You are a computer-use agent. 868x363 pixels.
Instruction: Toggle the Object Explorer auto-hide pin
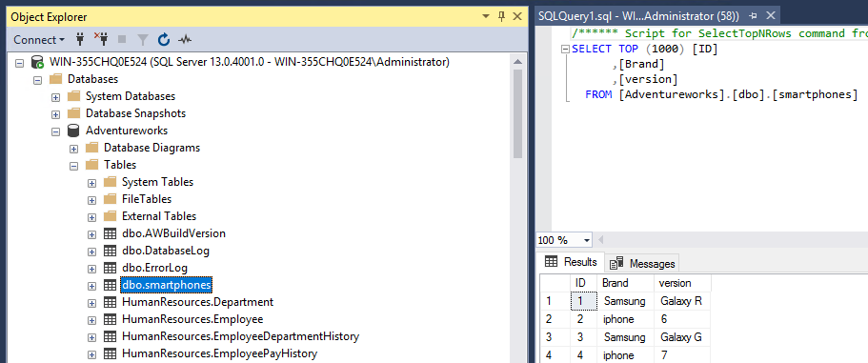coord(501,17)
